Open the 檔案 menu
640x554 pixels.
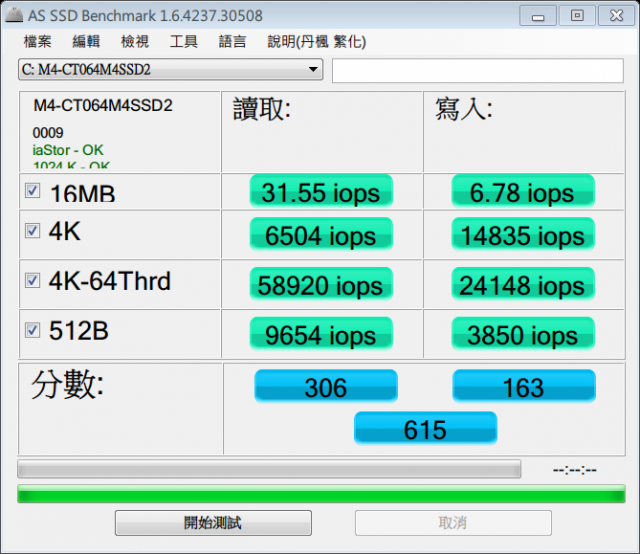point(38,41)
